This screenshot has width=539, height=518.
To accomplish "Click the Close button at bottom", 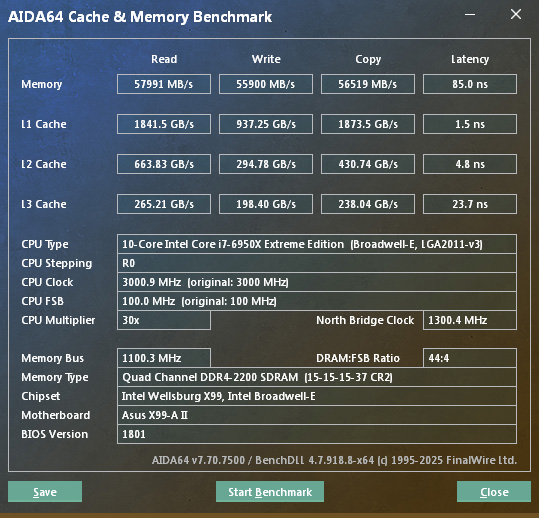I will click(x=494, y=492).
